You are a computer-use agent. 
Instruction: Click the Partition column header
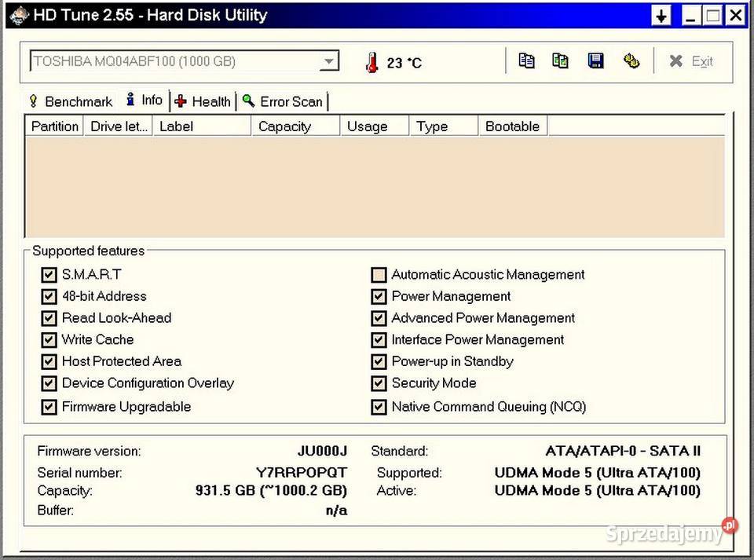click(53, 126)
